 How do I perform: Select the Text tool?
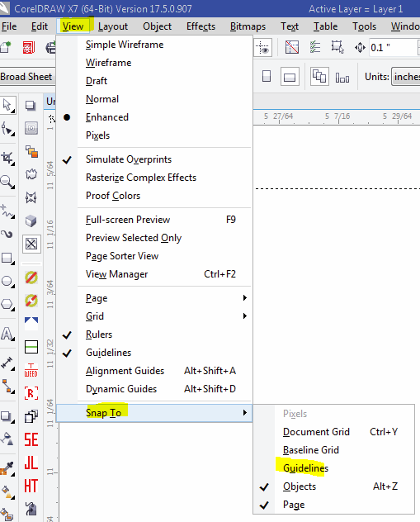click(x=7, y=334)
